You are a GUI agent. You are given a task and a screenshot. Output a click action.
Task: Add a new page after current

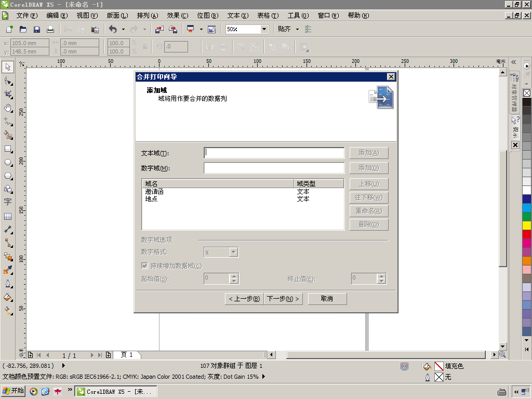click(108, 355)
